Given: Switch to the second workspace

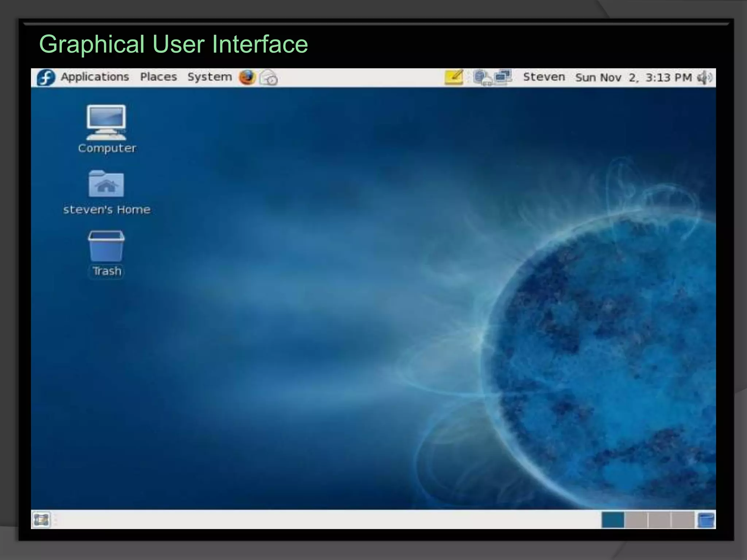Looking at the screenshot, I should click(636, 520).
